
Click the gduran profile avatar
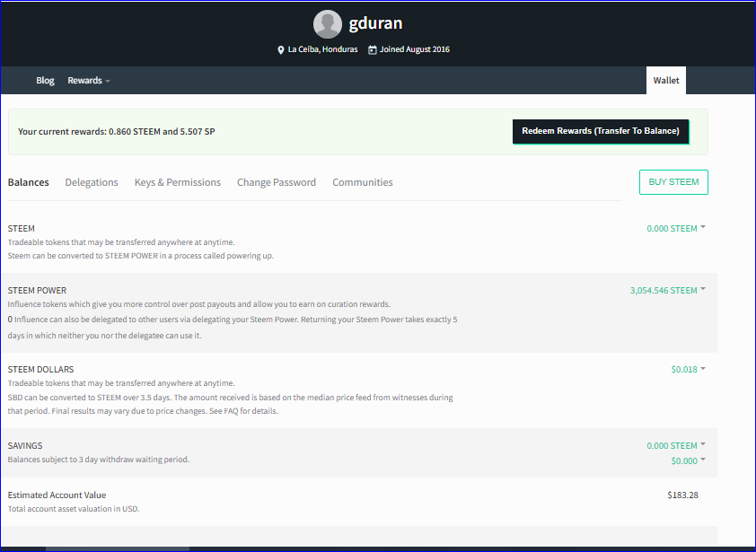pos(328,24)
